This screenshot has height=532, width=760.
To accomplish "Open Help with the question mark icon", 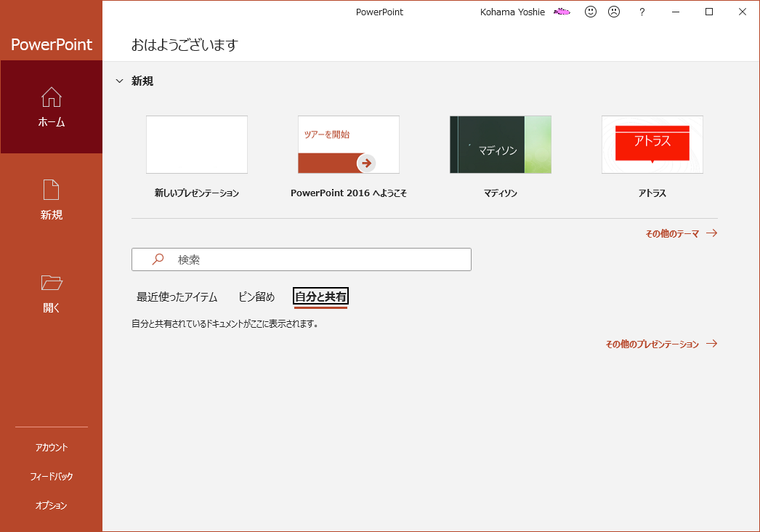I will [x=642, y=12].
